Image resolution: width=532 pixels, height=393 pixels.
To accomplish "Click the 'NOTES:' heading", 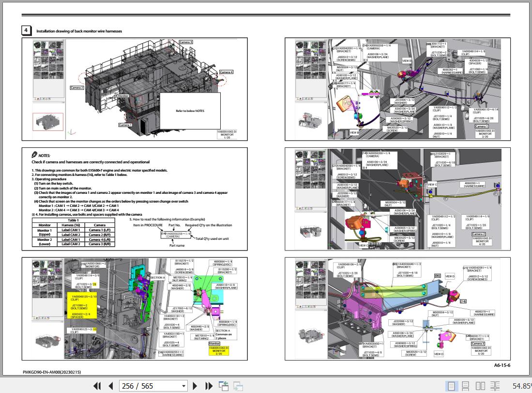I will [44, 156].
